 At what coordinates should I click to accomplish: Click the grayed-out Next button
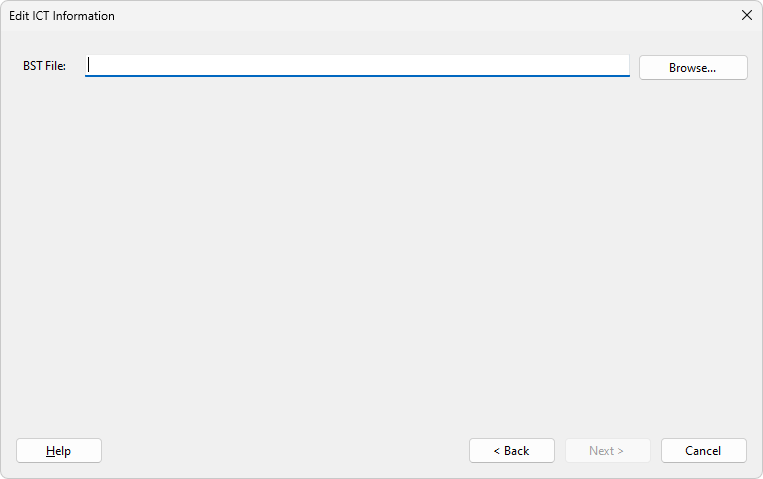tap(607, 451)
